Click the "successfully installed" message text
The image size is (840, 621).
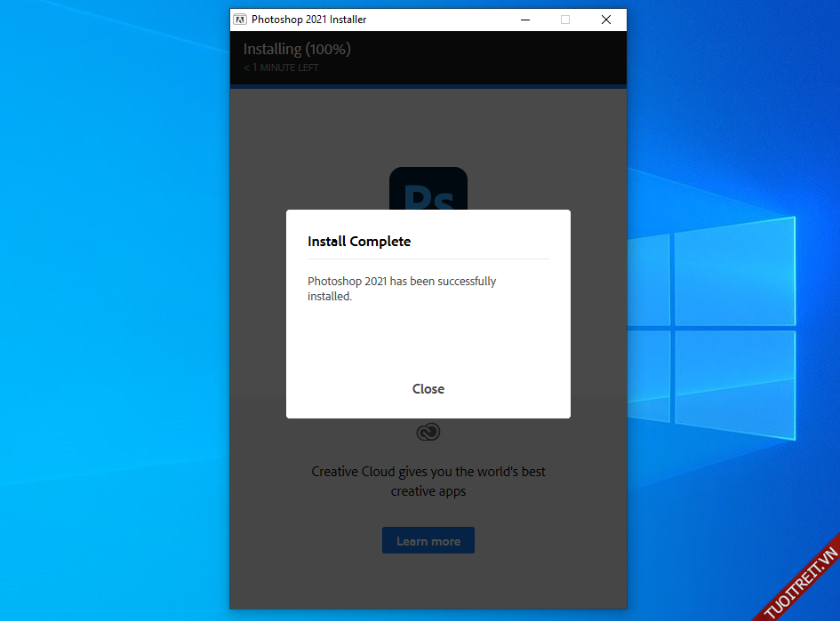tap(402, 289)
